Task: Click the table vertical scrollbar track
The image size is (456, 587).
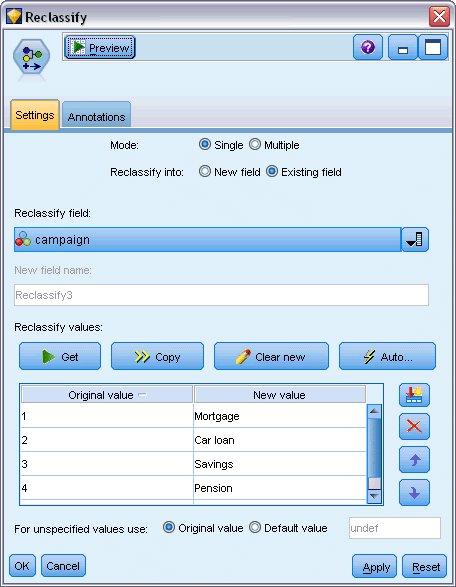Action: 374,453
